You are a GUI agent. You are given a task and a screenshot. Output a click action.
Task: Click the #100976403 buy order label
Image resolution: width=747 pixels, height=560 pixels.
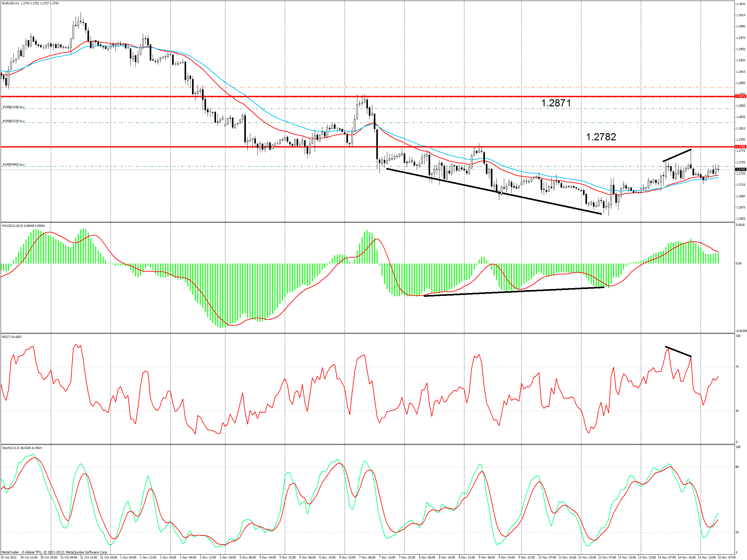(x=13, y=165)
